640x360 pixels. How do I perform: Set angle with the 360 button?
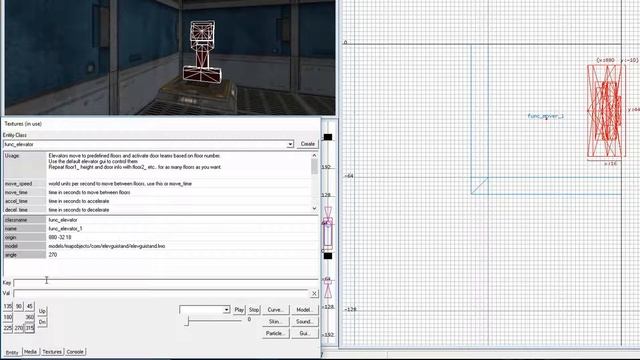tap(29, 317)
